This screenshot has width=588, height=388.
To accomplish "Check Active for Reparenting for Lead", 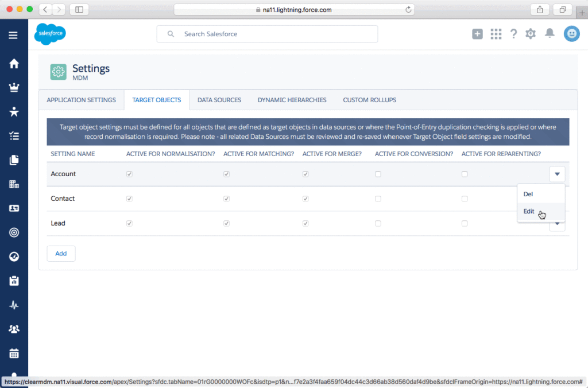I will click(x=465, y=223).
